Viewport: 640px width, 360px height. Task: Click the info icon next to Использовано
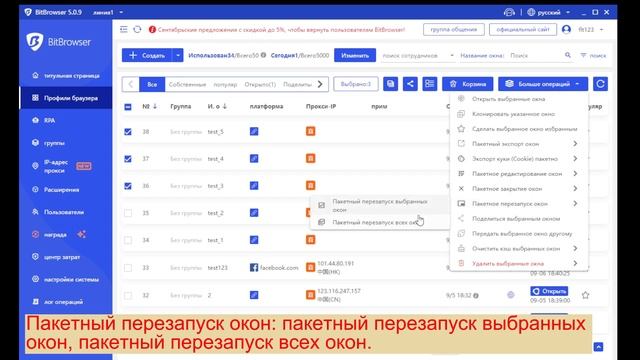[263, 55]
